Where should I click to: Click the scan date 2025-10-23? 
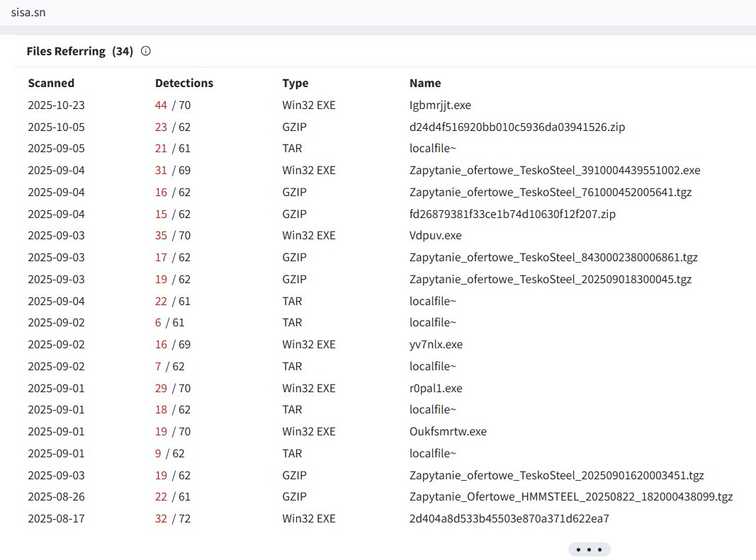point(57,105)
